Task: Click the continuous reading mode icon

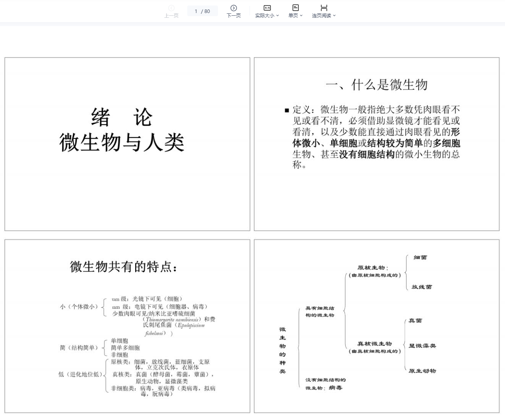Action: (324, 7)
